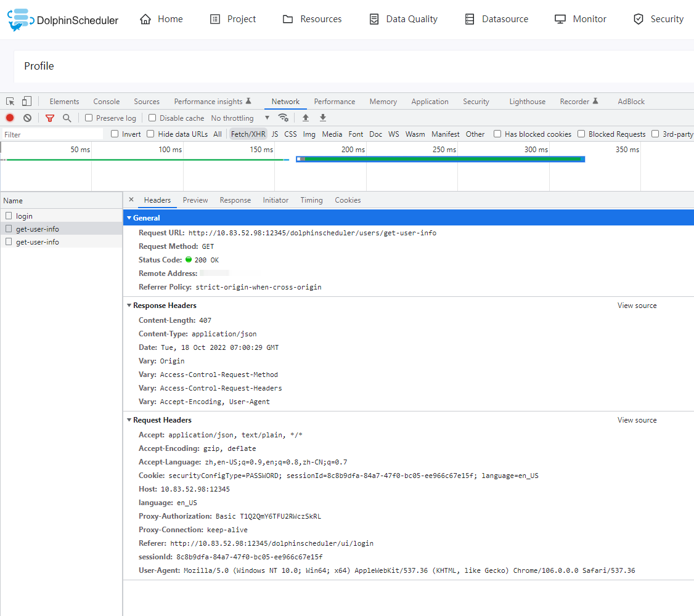694x616 pixels.
Task: Stop recording the network log
Action: pos(9,118)
